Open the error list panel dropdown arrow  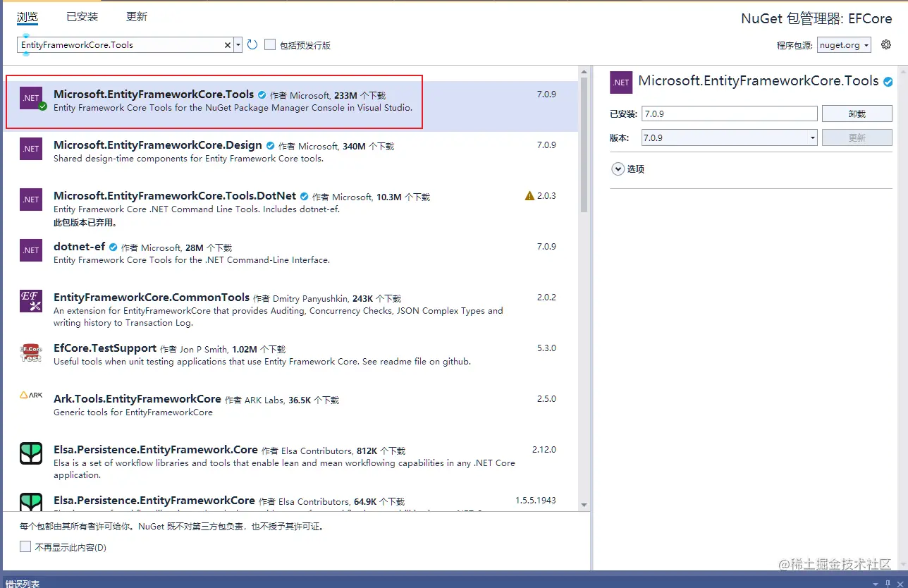tap(876, 584)
